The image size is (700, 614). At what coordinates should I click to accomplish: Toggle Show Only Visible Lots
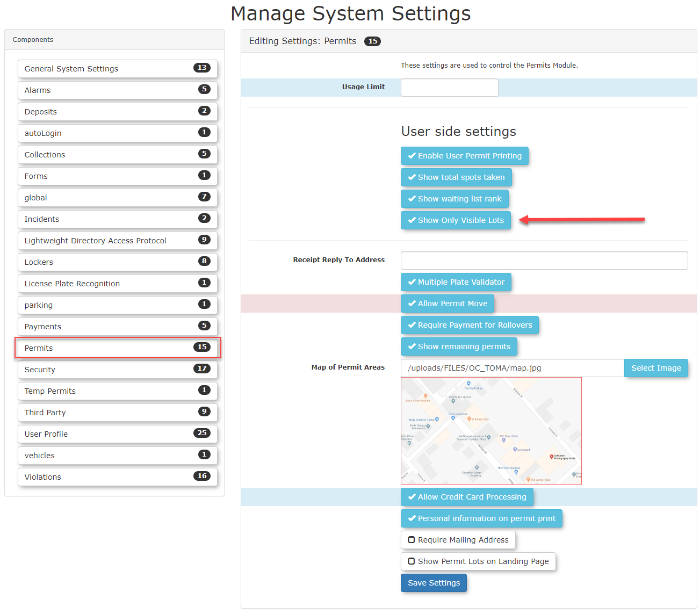456,220
